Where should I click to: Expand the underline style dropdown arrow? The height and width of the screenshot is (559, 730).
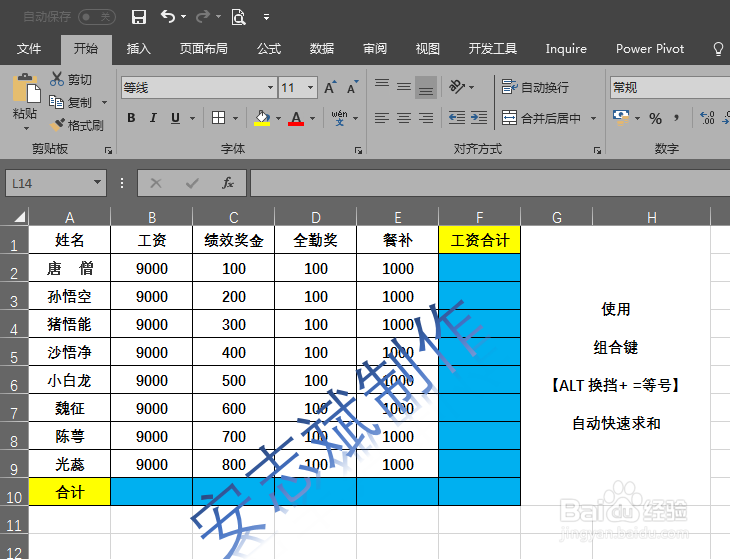tap(192, 118)
